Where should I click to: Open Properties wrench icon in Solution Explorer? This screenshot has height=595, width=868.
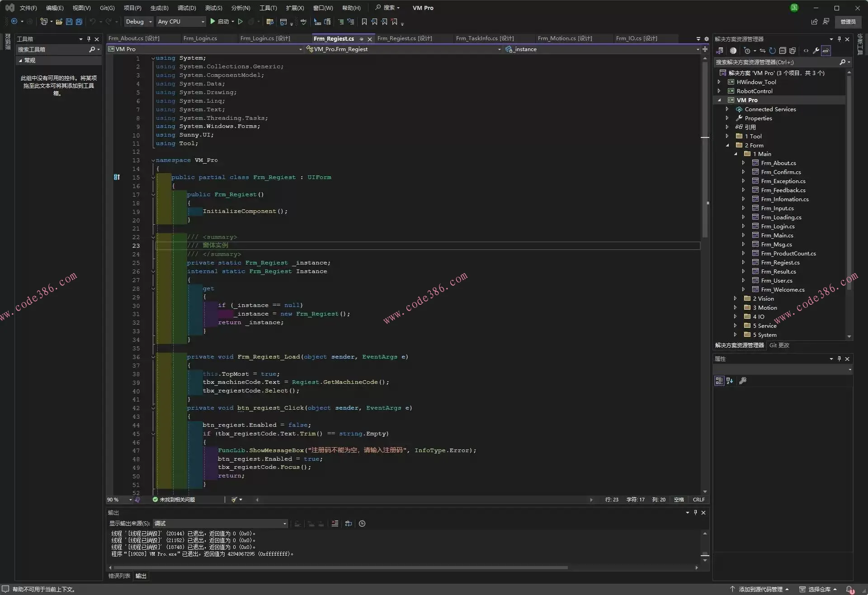[x=816, y=51]
